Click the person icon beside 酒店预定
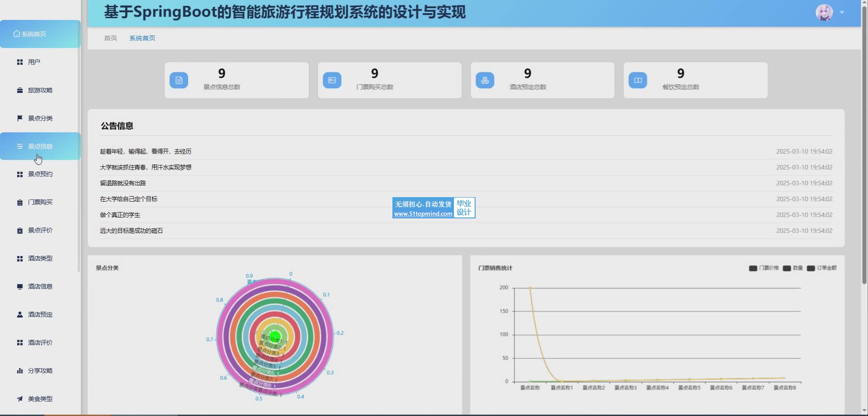This screenshot has height=416, width=868. click(19, 315)
